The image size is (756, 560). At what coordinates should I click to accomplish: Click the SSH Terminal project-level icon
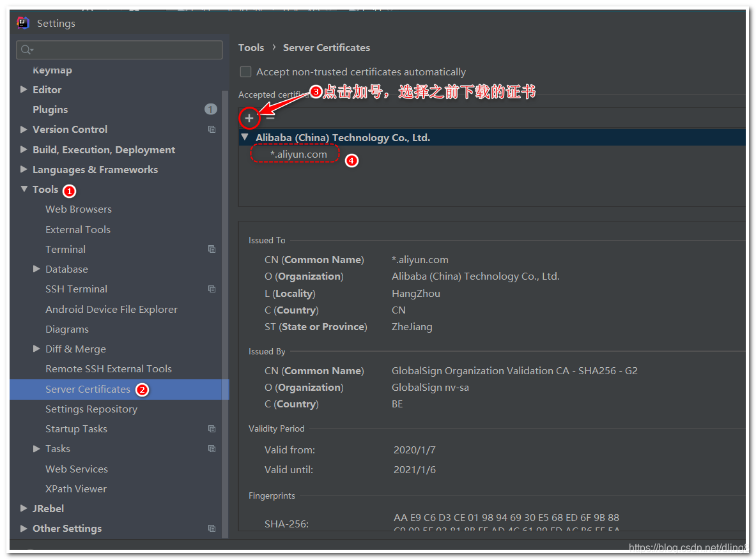[x=212, y=289]
